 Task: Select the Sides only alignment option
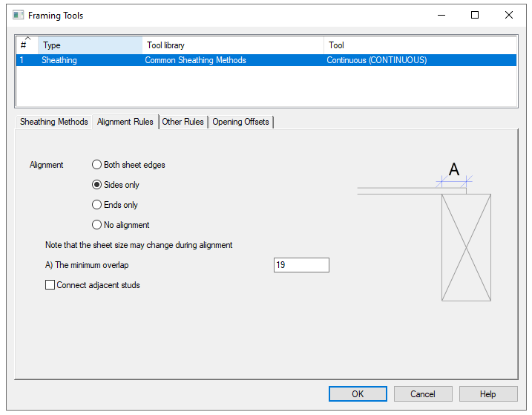point(97,185)
